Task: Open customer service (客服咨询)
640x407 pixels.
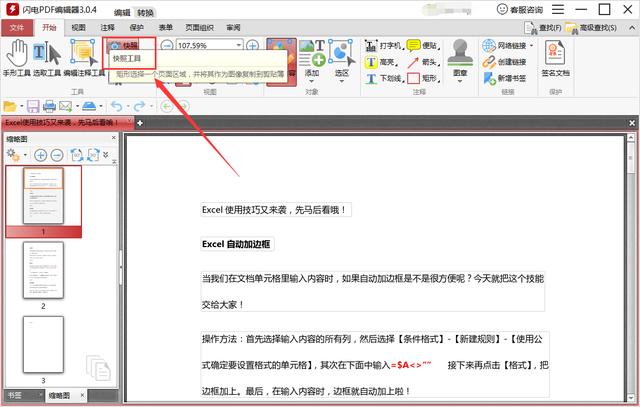Action: 520,9
